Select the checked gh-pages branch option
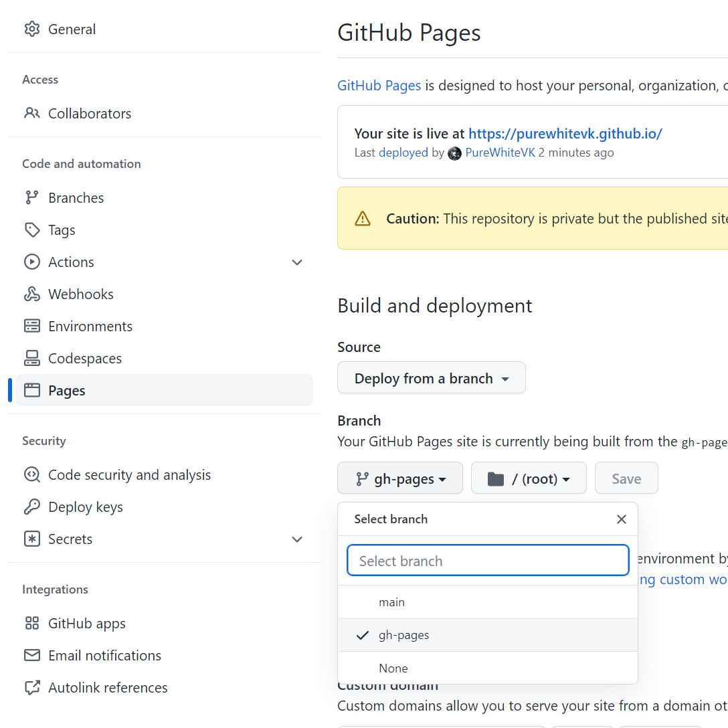Viewport: 728px width, 728px height. [x=403, y=635]
